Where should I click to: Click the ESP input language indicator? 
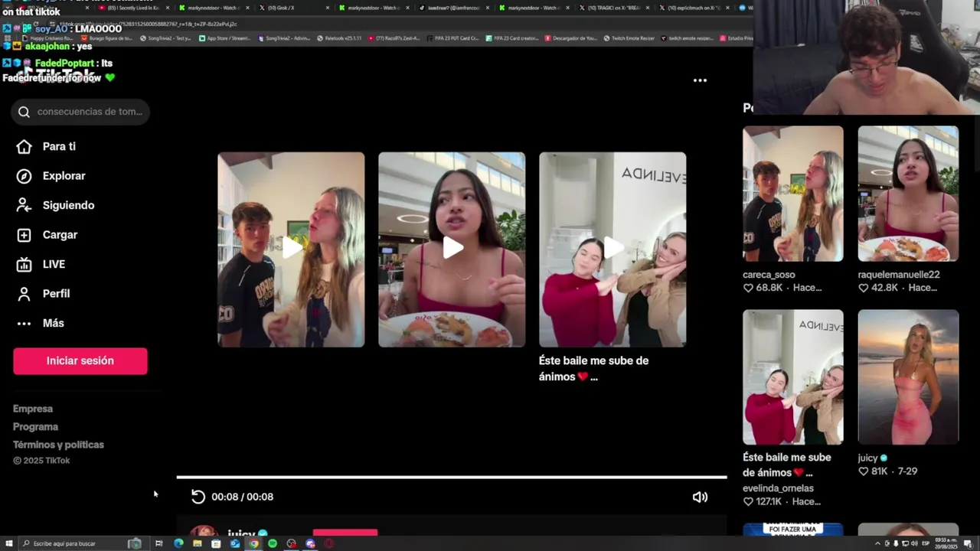[x=926, y=543]
